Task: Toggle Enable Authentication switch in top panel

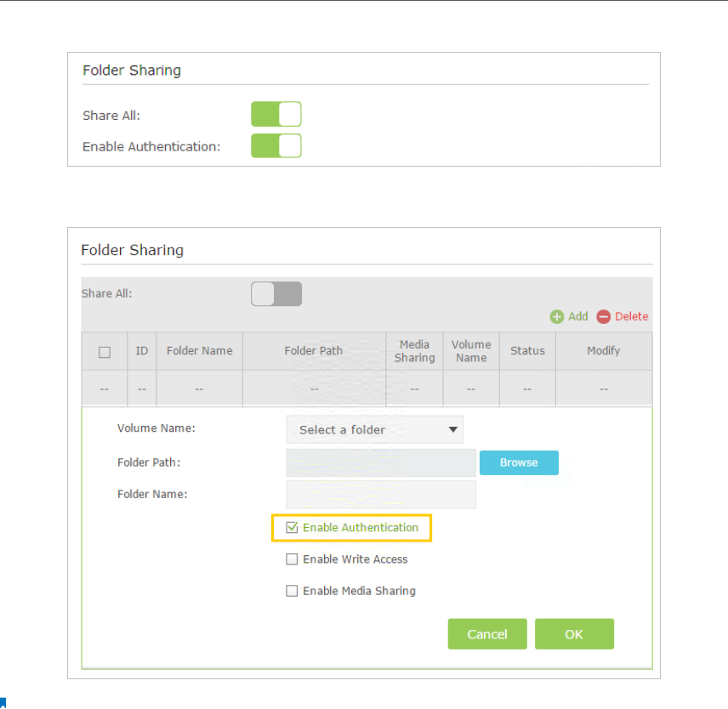Action: coord(276,145)
